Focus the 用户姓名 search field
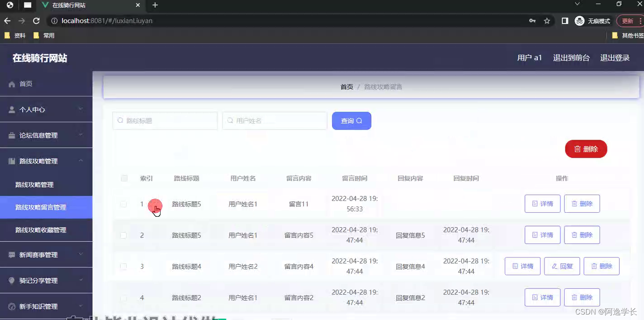The height and width of the screenshot is (320, 644). [275, 121]
